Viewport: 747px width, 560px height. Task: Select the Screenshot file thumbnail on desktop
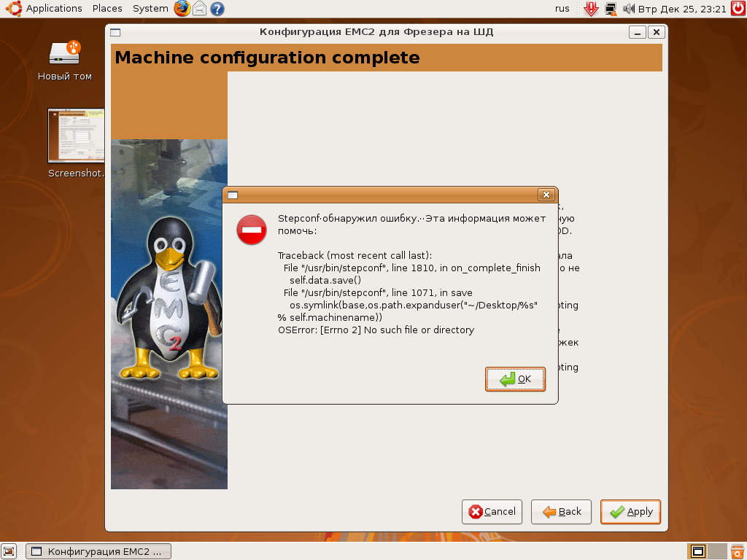pos(76,135)
